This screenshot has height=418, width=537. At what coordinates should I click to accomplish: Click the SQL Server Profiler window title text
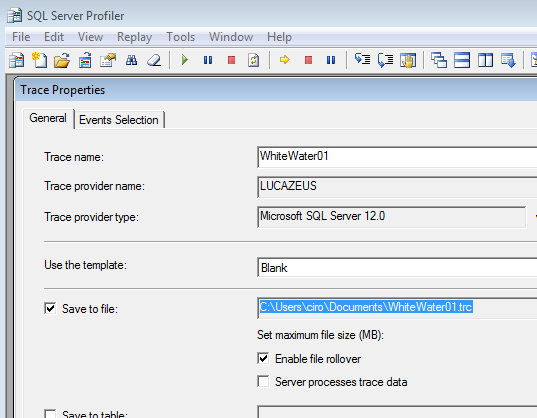(75, 16)
